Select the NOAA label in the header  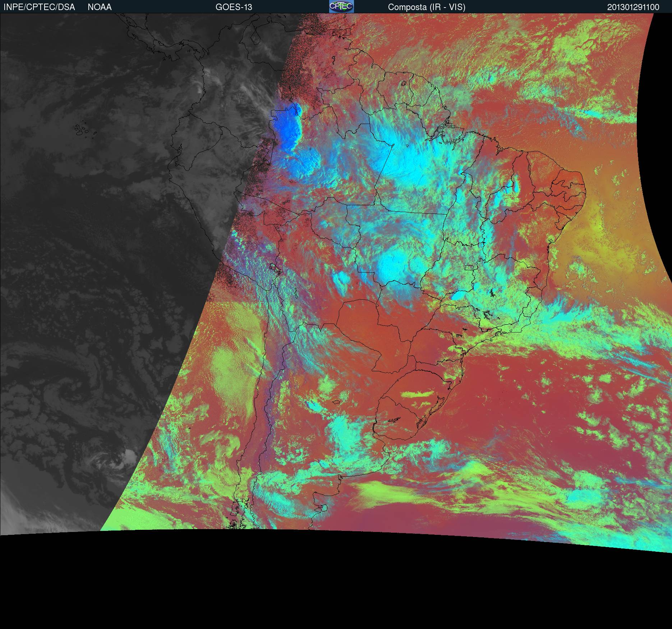[x=100, y=7]
